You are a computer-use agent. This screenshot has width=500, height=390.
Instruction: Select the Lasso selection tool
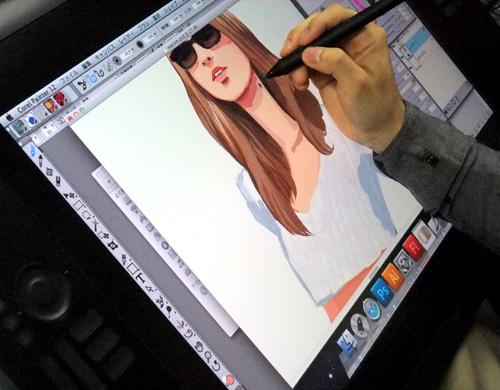(86, 214)
